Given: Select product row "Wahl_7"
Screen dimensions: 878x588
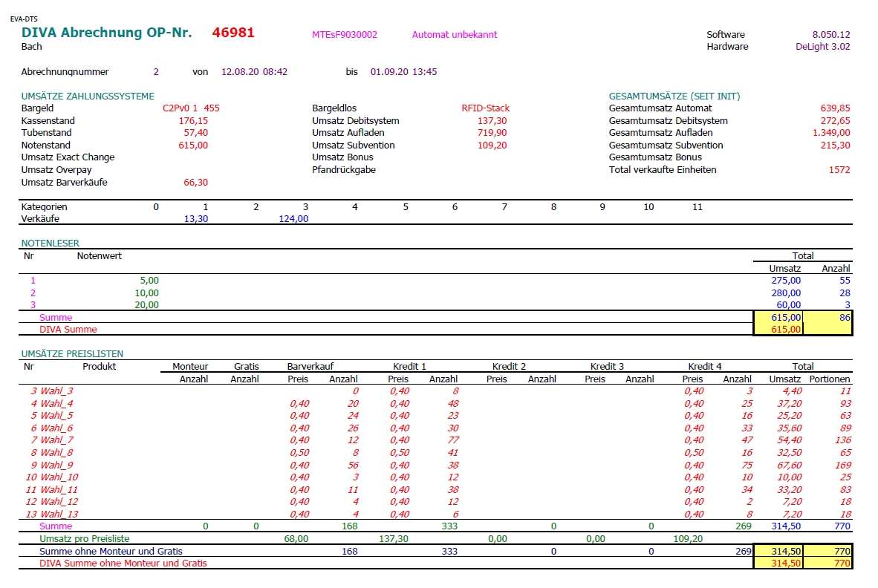Looking at the screenshot, I should point(435,441).
